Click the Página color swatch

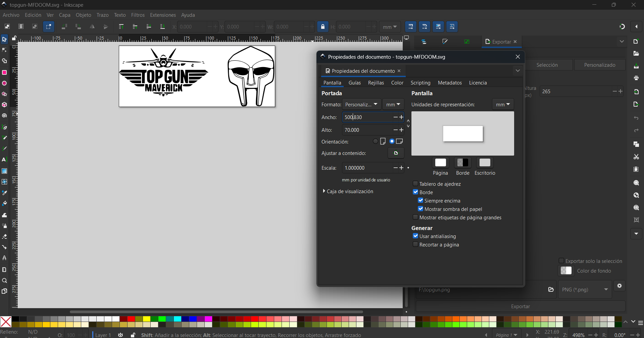tap(440, 163)
